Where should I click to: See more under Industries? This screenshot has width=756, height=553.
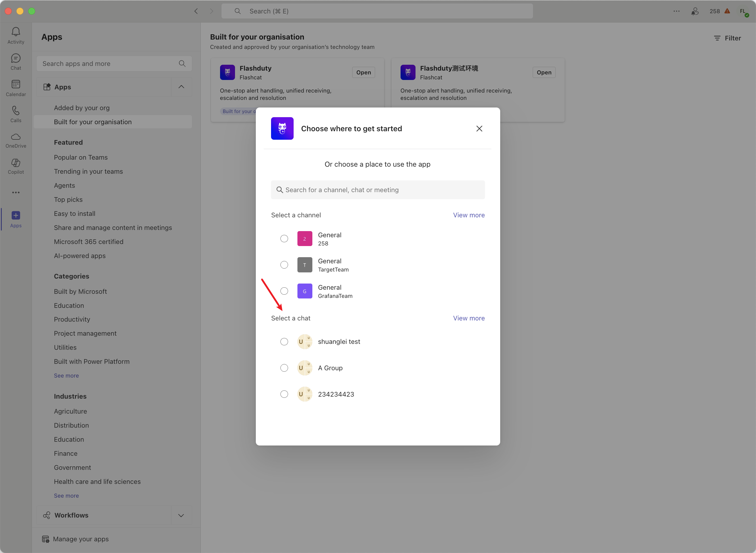[66, 496]
